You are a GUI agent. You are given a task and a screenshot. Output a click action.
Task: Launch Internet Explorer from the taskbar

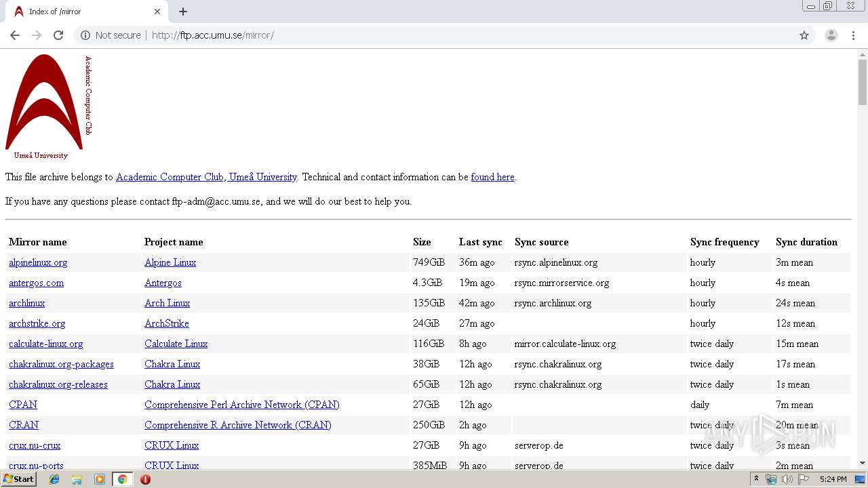pos(54,479)
